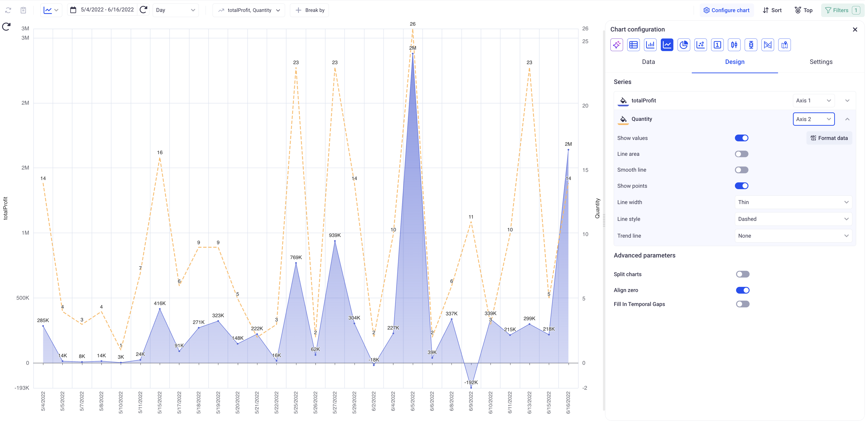The image size is (868, 424).
Task: Expand the totalProfit series settings
Action: [x=847, y=101]
